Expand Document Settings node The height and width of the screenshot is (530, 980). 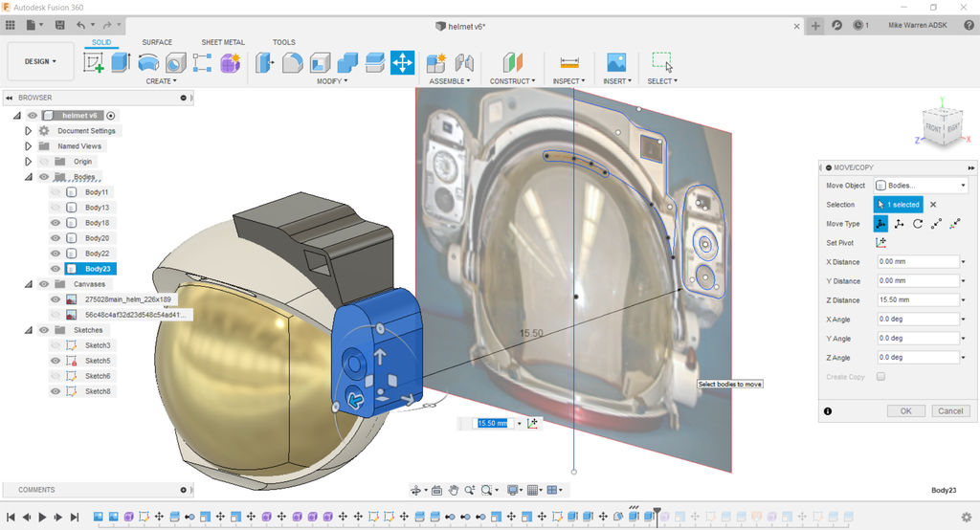[28, 131]
